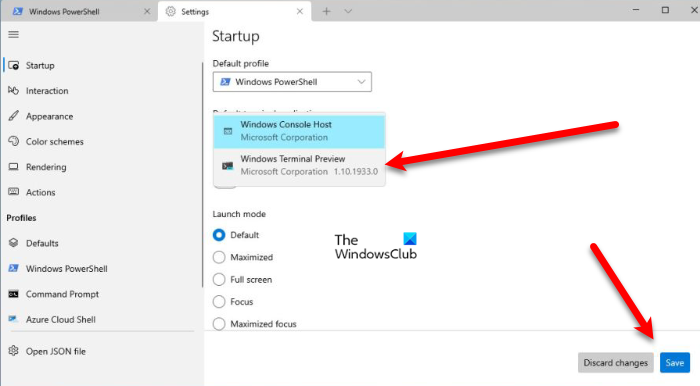Click the Appearance brush icon
This screenshot has height=386, width=700.
point(13,116)
